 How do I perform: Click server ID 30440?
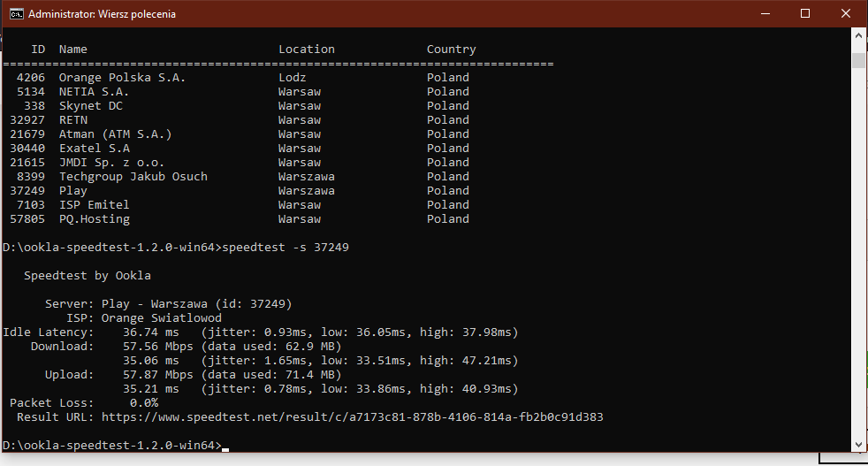(27, 148)
